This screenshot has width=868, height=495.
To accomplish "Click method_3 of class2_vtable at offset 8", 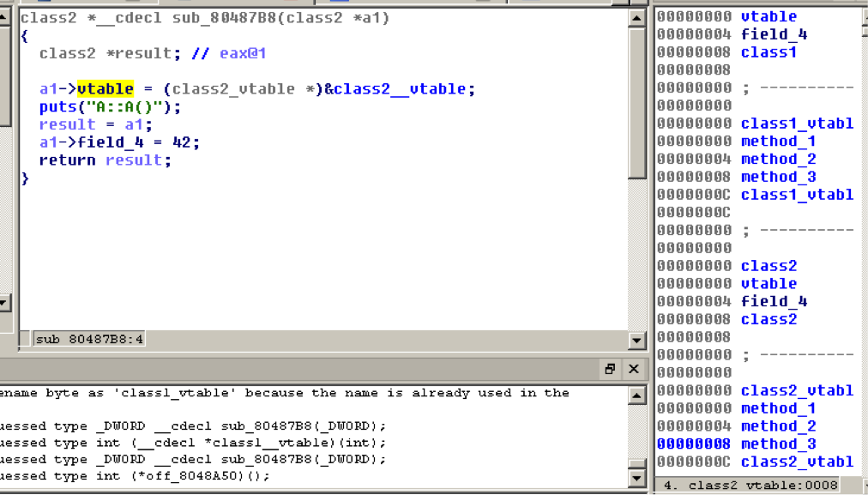I will tap(778, 444).
